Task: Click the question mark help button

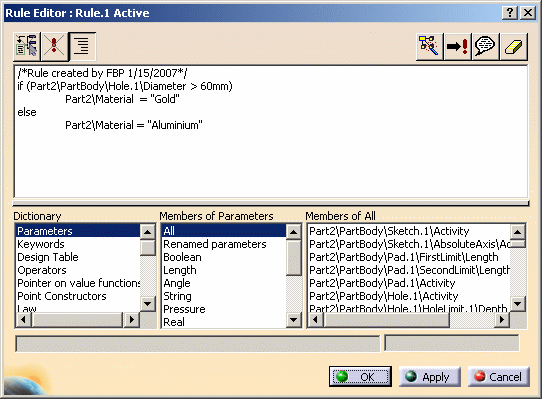Action: 510,13
